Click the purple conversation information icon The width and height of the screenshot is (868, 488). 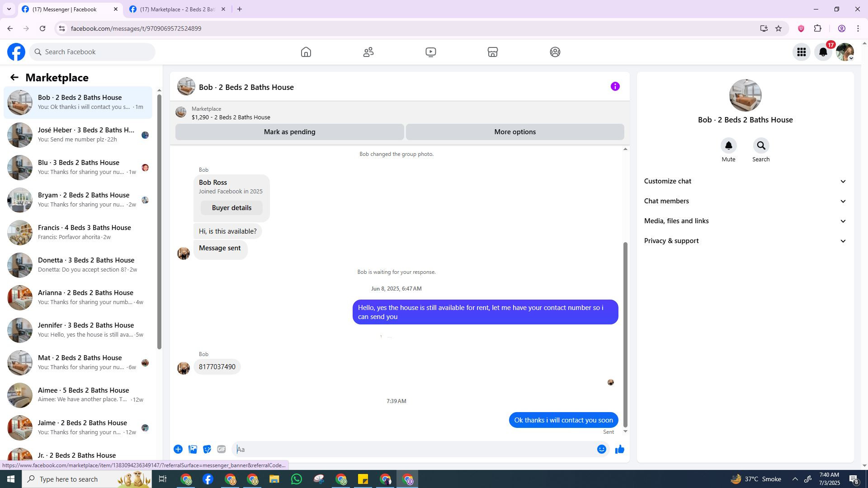click(615, 86)
